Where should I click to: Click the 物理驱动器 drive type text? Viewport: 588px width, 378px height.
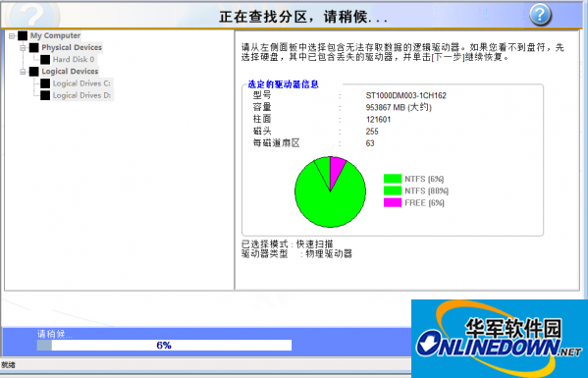[x=329, y=254]
